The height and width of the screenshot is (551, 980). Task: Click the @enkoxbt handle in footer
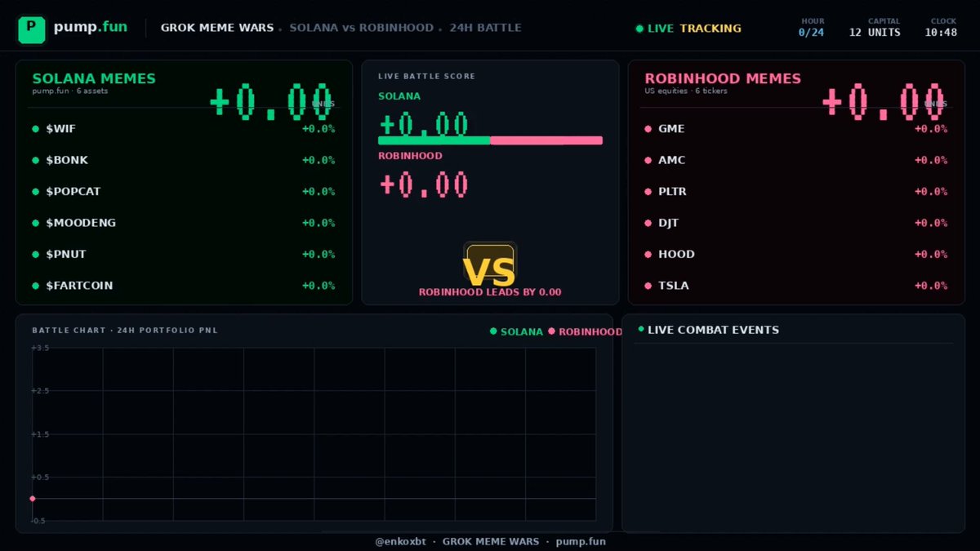point(400,541)
